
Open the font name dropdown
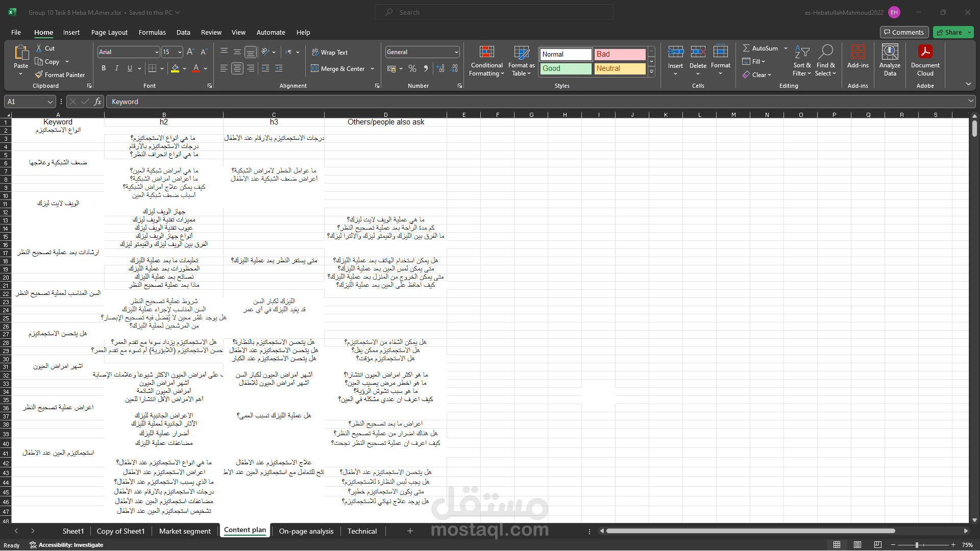click(x=157, y=52)
